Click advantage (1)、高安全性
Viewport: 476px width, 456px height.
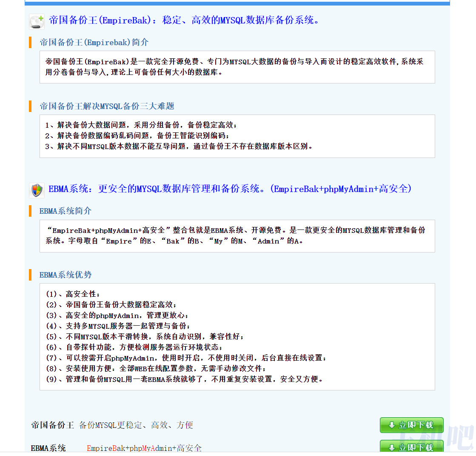point(73,294)
